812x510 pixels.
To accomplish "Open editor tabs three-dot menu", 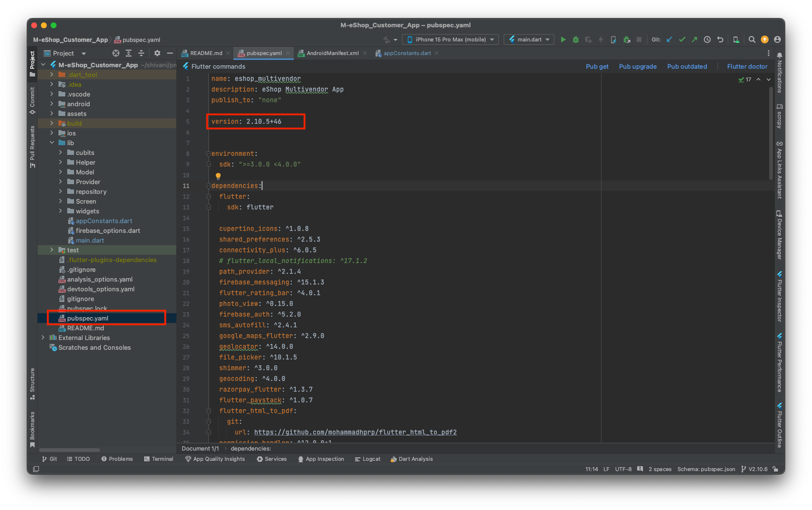I will coord(769,53).
